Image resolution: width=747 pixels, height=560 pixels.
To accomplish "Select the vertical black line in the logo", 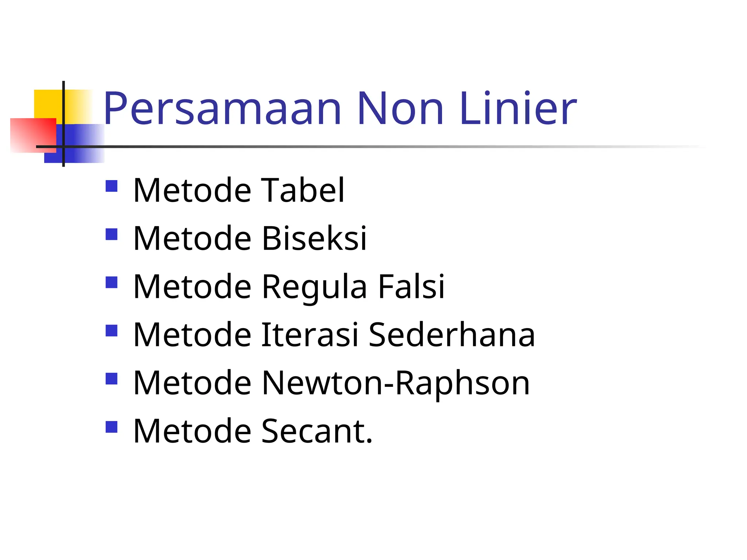I will point(63,124).
